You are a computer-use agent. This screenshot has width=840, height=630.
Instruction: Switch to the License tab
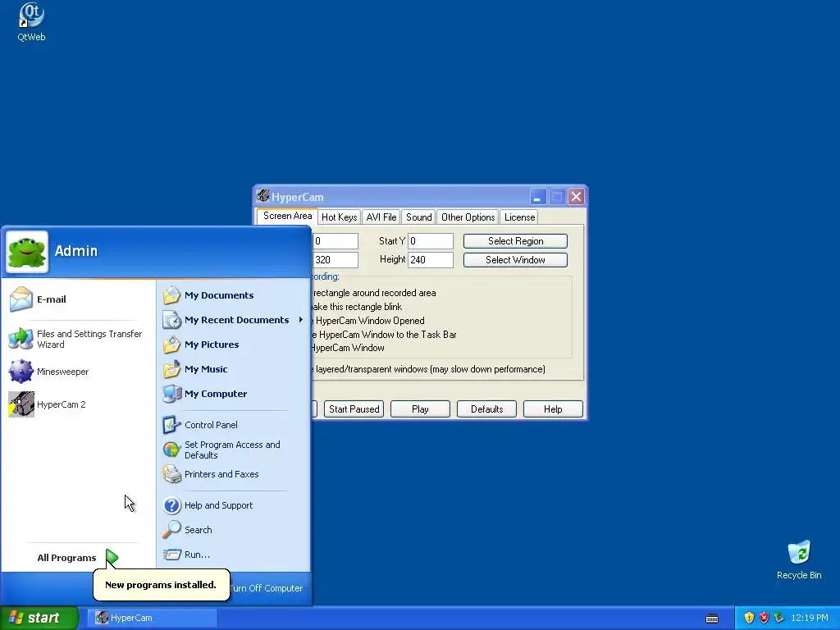coord(519,217)
